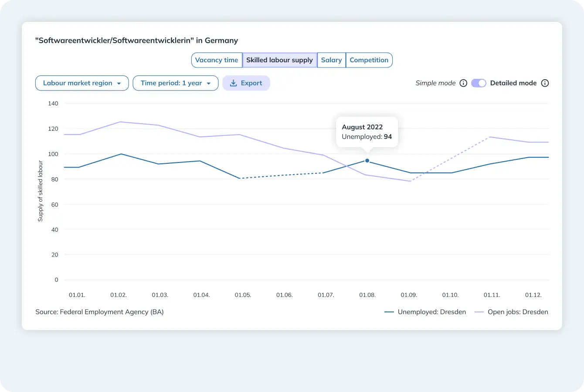The height and width of the screenshot is (392, 584).
Task: Open the Salary tab
Action: coord(331,60)
